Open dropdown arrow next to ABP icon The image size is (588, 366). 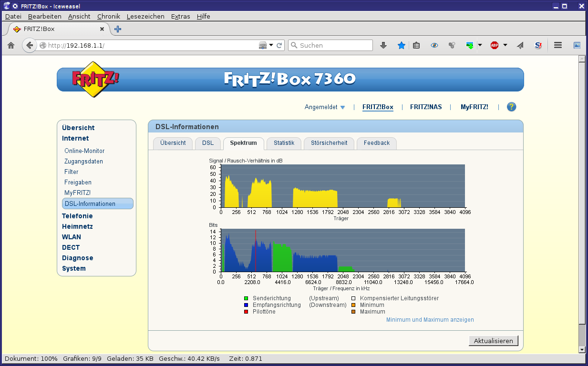tap(505, 45)
